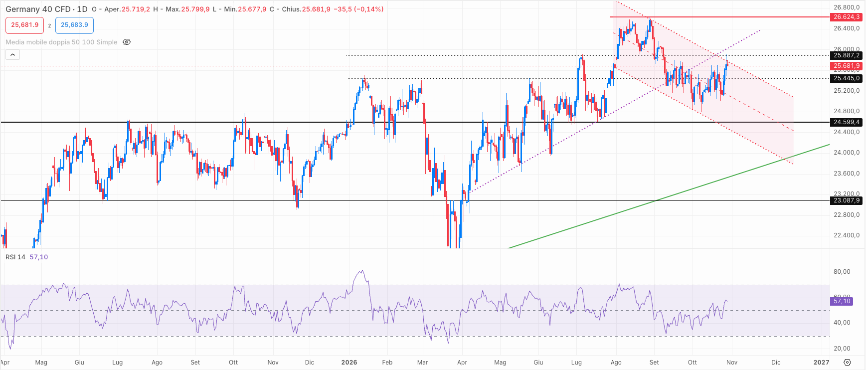Click the 24.599,4 horizontal line price label

click(x=846, y=122)
